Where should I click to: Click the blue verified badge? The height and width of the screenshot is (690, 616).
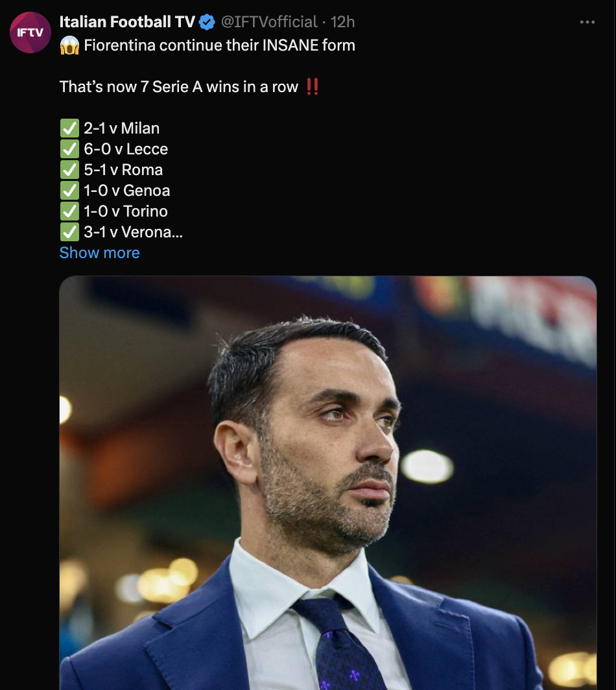click(207, 22)
